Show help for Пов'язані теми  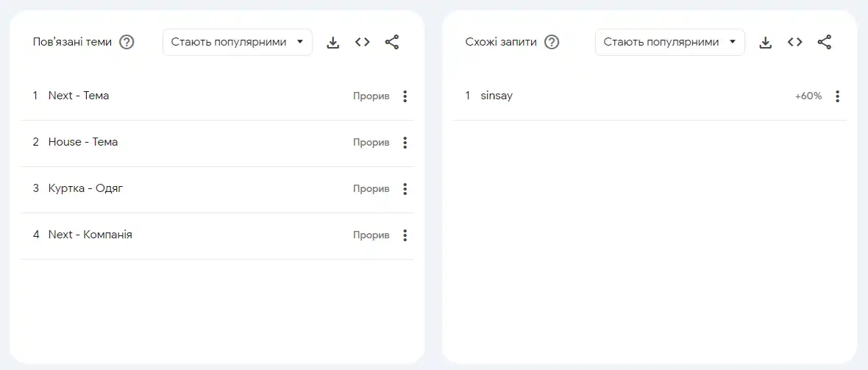tap(127, 42)
